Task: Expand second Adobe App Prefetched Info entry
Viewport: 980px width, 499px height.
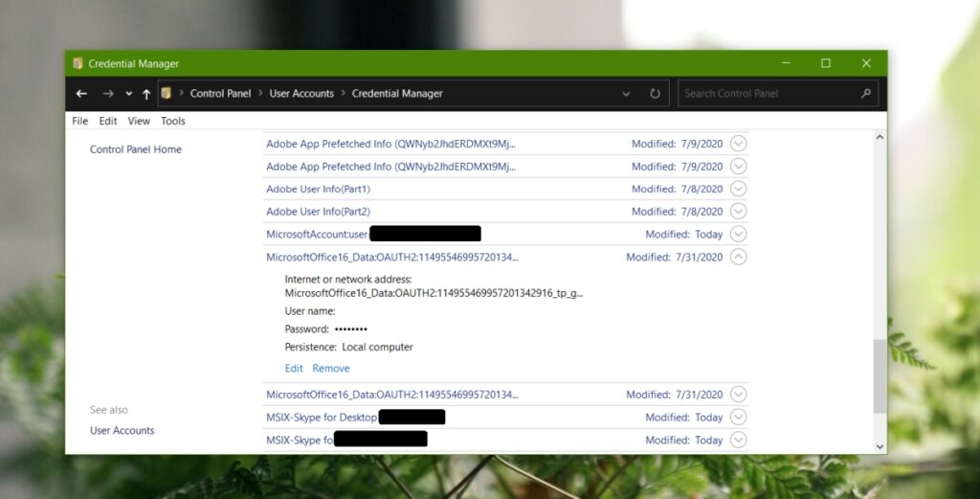Action: pyautogui.click(x=738, y=167)
